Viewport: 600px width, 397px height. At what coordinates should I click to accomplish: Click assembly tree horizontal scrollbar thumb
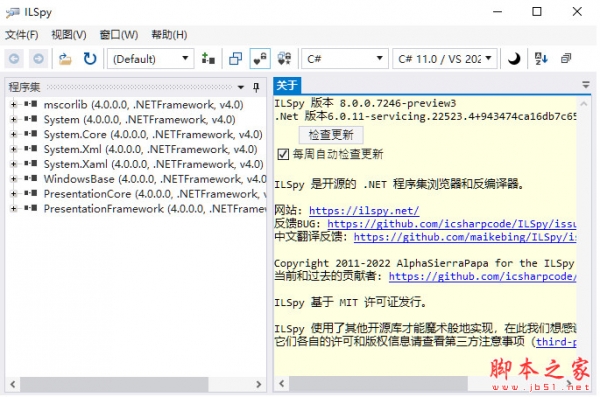click(114, 384)
